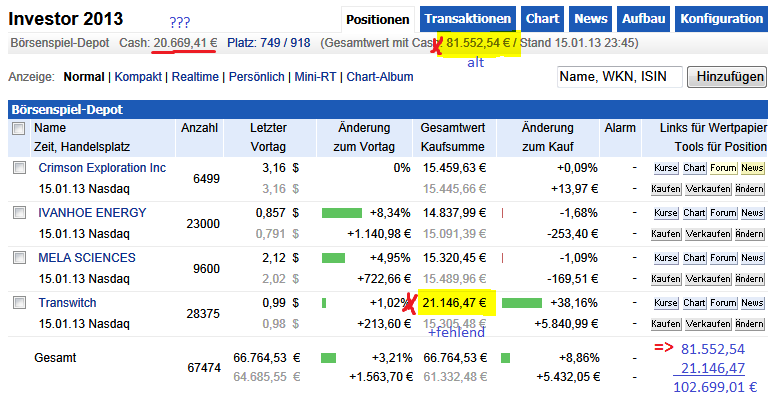Viewport: 774px width, 399px height.
Task: Click Kurse for MELA SCIENCES
Action: tap(665, 258)
